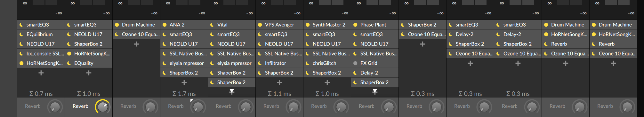Click the Reverb knob under VPS Avenger chain
Viewport: 644px width, 117px height.
click(x=293, y=107)
